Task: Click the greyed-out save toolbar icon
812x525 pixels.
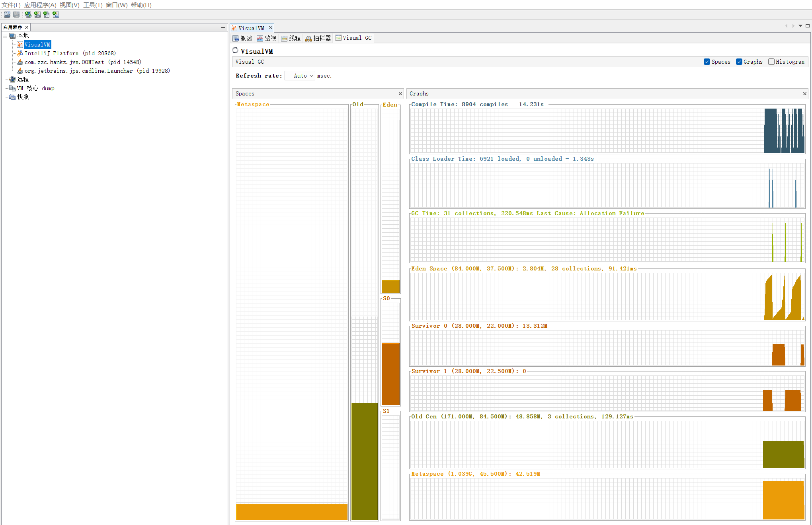Action: 16,15
